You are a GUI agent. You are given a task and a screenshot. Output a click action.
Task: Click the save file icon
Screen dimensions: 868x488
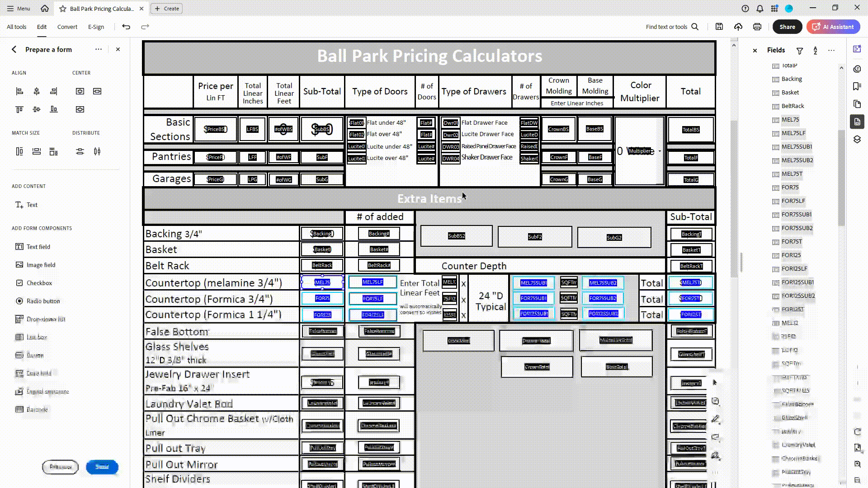[719, 27]
